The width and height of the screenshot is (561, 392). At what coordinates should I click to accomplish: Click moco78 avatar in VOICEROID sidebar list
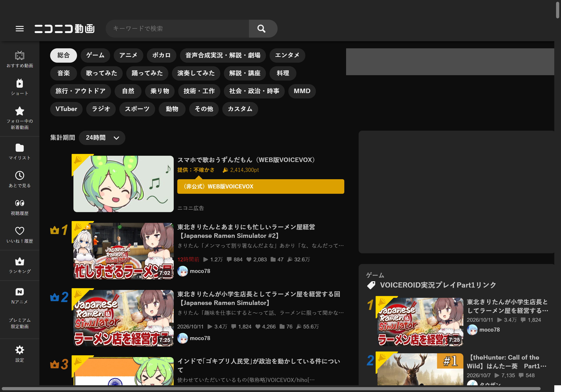(472, 330)
